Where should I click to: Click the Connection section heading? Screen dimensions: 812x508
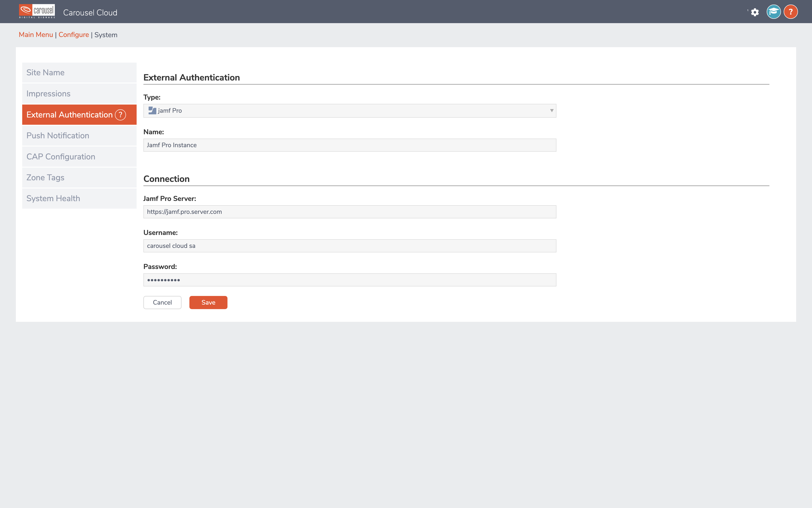point(167,179)
